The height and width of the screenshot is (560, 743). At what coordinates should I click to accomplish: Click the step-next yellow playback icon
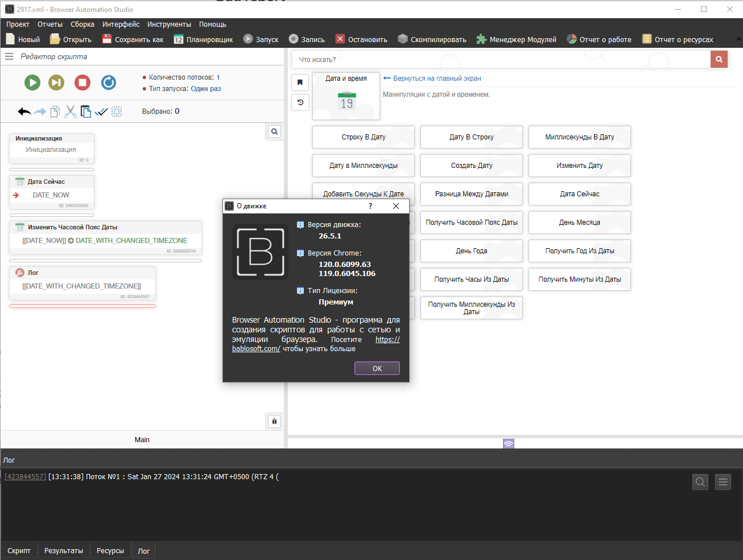point(56,83)
